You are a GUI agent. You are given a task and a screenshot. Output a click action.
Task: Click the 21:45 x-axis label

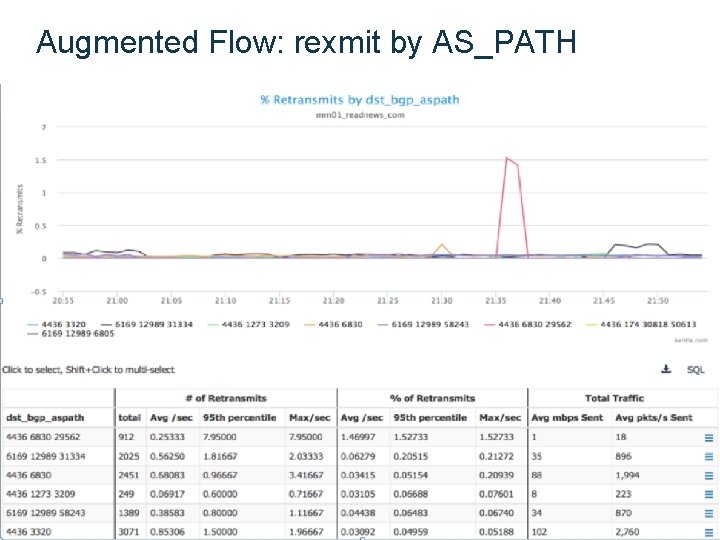[603, 301]
